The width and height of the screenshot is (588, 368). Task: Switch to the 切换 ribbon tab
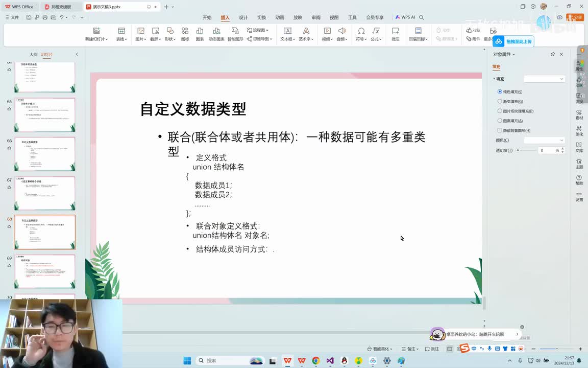[261, 17]
